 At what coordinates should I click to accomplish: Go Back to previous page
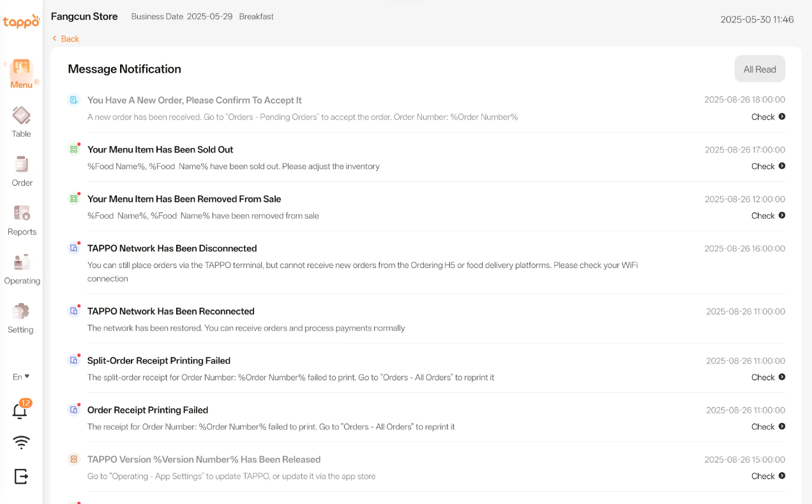[x=66, y=39]
